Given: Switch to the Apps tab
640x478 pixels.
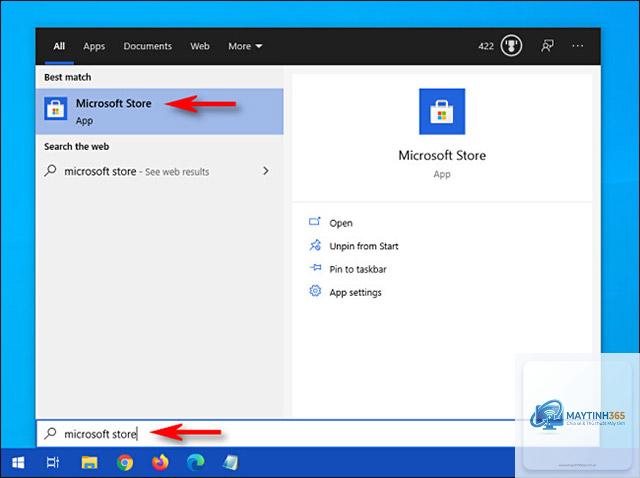Looking at the screenshot, I should pyautogui.click(x=94, y=46).
